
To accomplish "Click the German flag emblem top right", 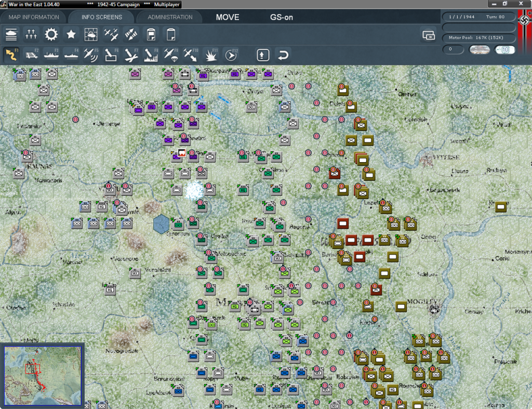I will (525, 21).
